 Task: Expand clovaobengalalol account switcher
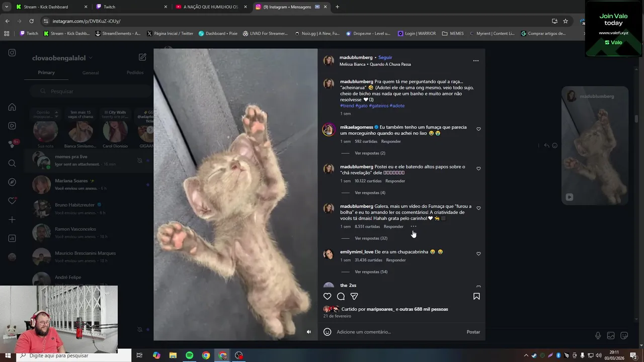(x=62, y=58)
